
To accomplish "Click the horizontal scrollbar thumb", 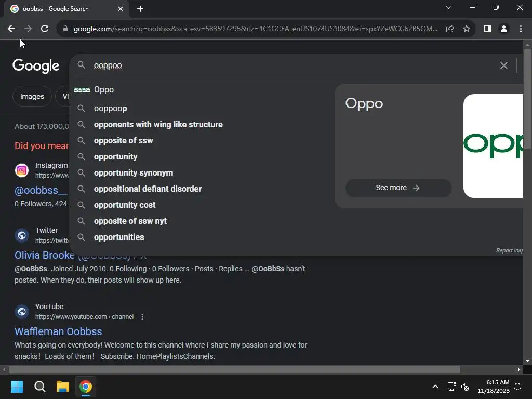I will pos(234,369).
